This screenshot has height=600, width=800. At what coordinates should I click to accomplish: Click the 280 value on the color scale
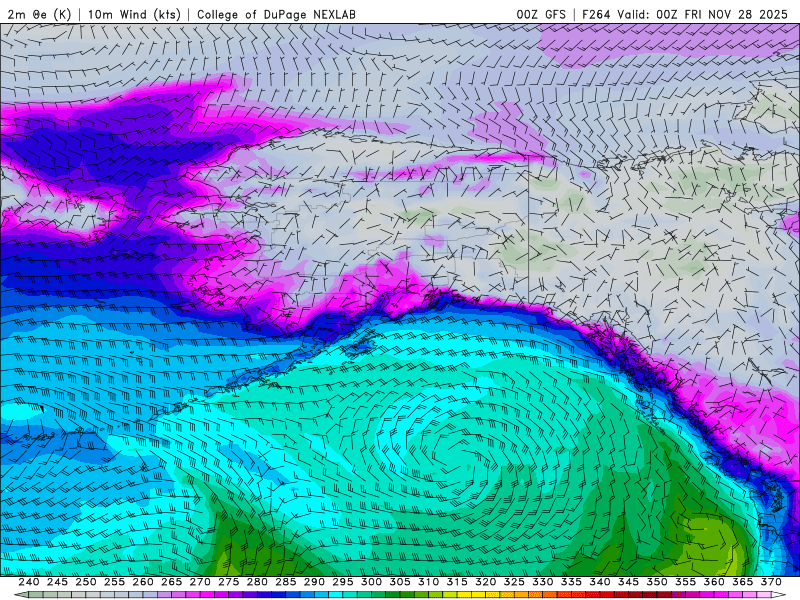point(257,582)
